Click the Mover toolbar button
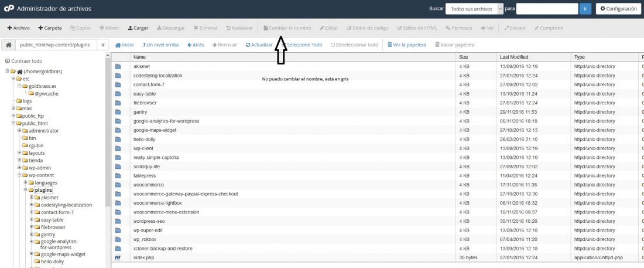This screenshot has width=644, height=268. point(109,28)
